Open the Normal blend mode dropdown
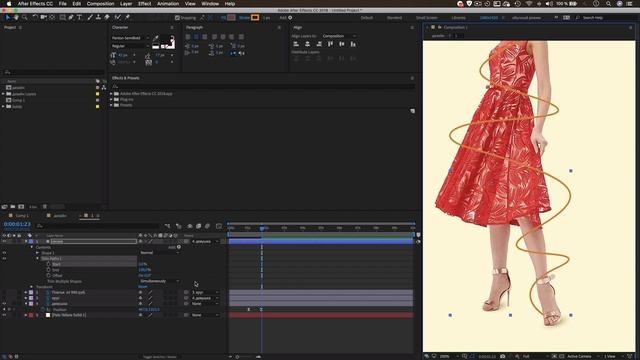640x360 pixels. 159,253
